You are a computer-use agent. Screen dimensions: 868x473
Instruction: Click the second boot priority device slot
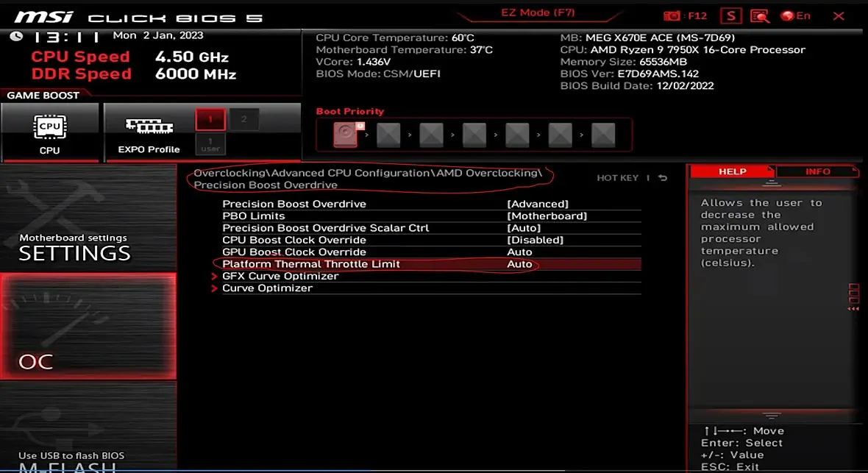388,135
